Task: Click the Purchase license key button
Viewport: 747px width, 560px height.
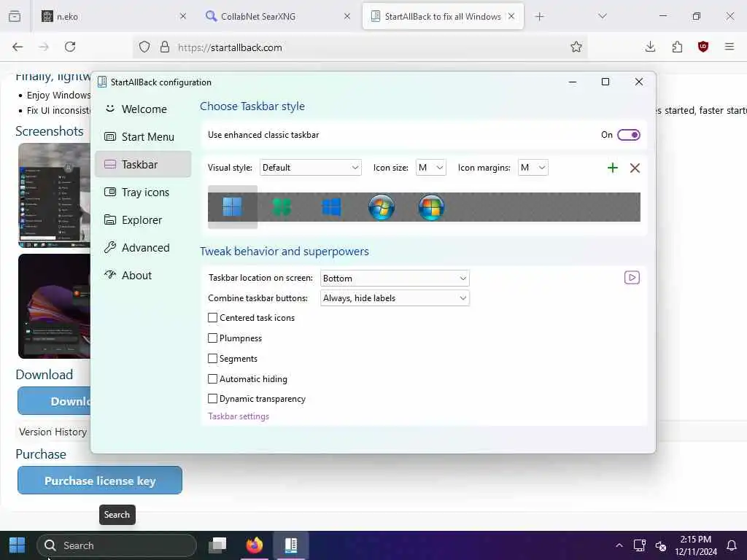Action: pos(100,481)
